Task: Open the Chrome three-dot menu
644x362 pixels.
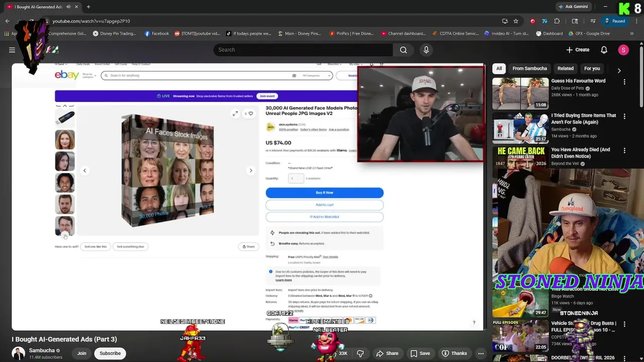Action: point(637,21)
